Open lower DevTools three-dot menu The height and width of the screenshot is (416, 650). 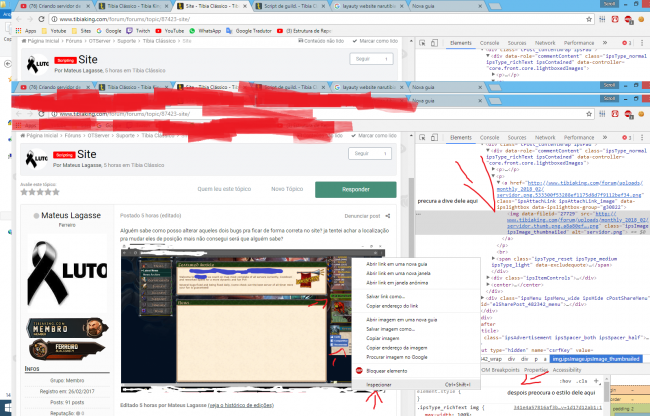(x=642, y=137)
